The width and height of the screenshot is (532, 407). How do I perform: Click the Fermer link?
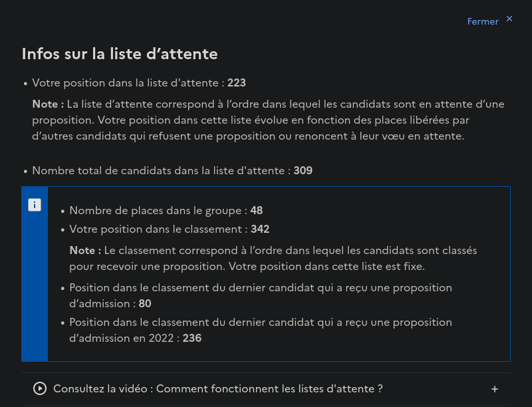click(483, 21)
